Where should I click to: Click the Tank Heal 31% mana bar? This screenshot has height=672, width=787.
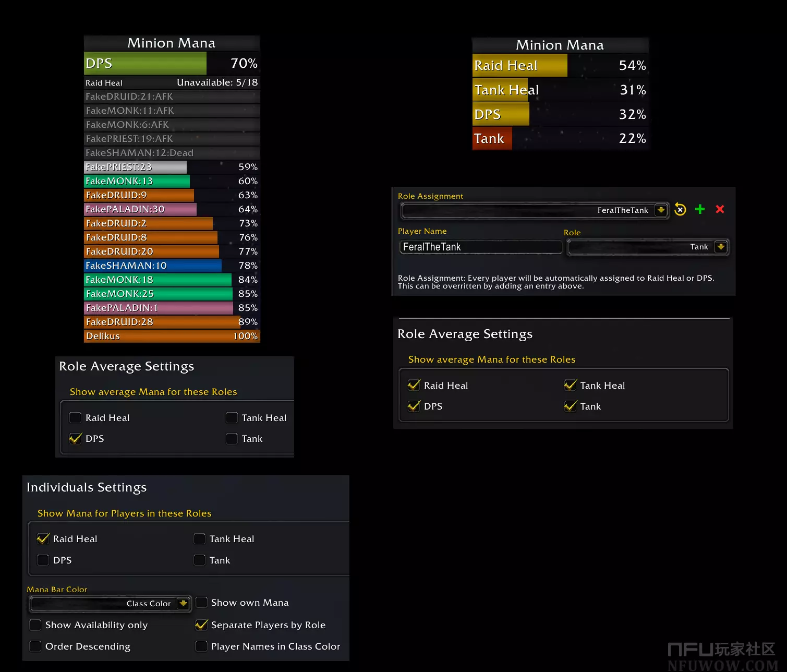pyautogui.click(x=560, y=90)
